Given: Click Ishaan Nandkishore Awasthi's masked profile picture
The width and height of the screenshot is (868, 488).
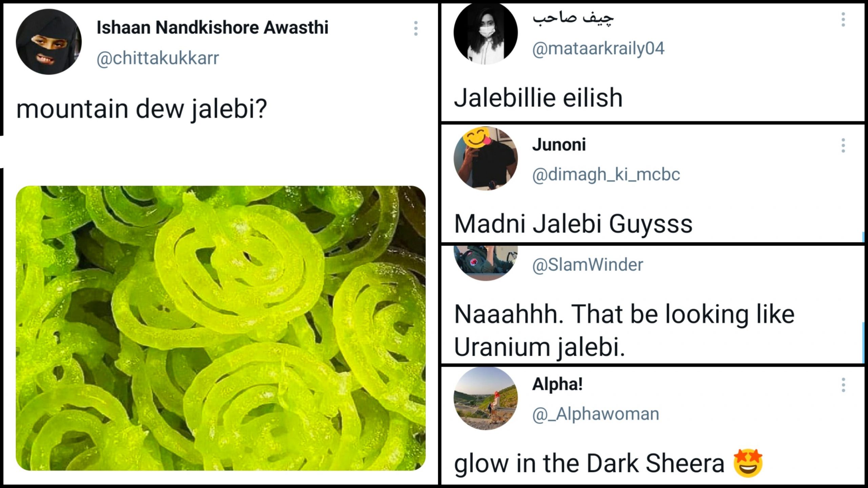Looking at the screenshot, I should pyautogui.click(x=49, y=42).
